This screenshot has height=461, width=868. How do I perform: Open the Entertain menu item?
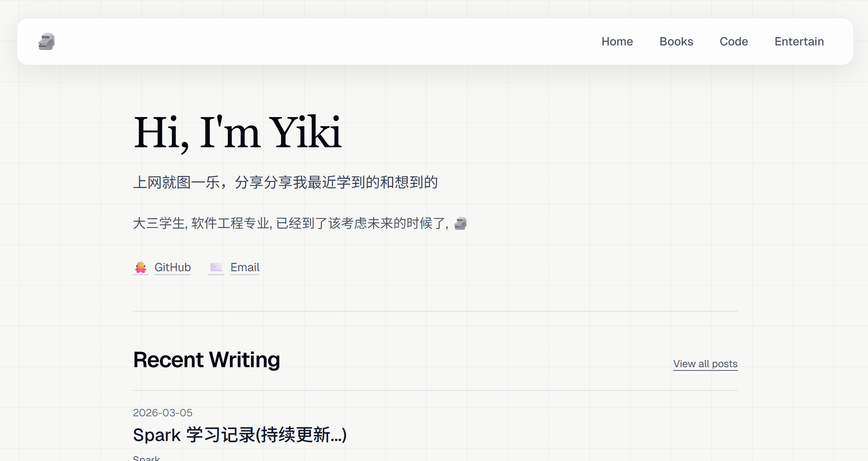click(x=799, y=41)
